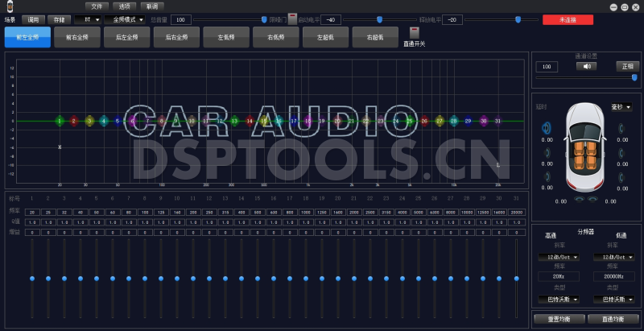The height and width of the screenshot is (331, 644).
Task: Click the 直通均衡 bypass EQ button
Action: click(x=613, y=319)
